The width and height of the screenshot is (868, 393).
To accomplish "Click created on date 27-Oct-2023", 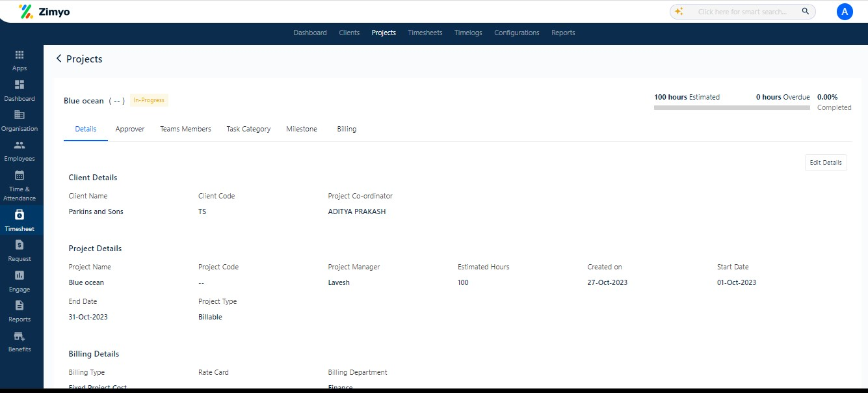I will pos(607,282).
